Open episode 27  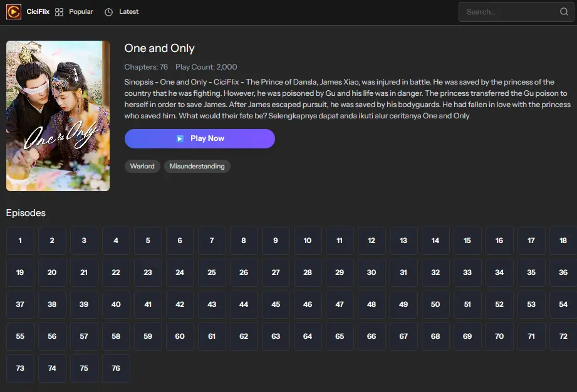[x=276, y=272]
